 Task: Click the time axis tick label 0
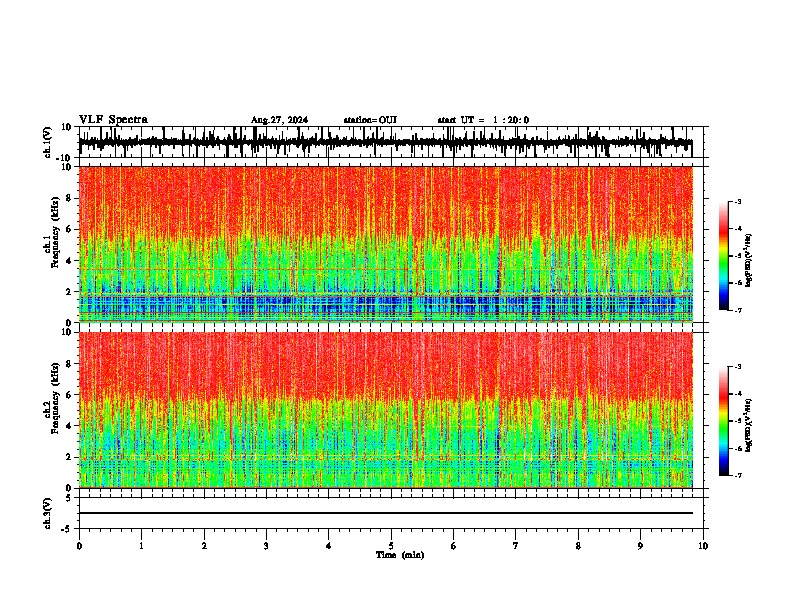(79, 546)
